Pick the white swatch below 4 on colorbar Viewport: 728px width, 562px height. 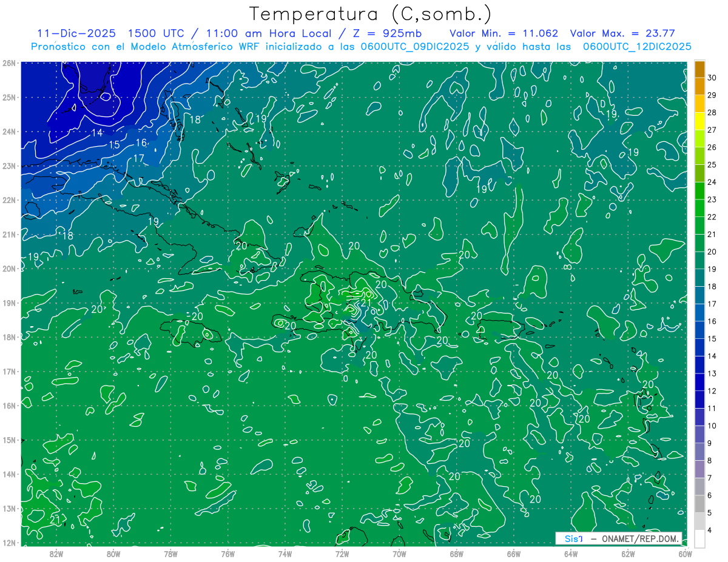point(700,538)
